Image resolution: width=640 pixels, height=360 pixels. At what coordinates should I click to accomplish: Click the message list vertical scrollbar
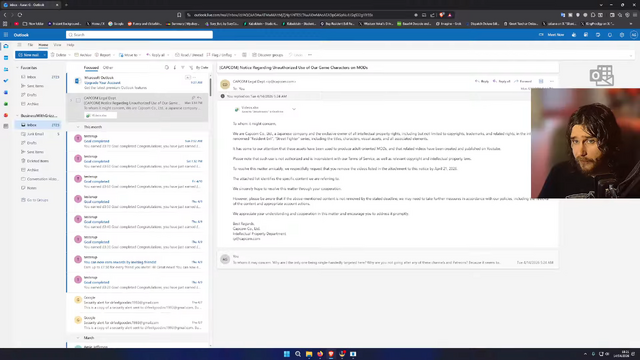(211, 86)
